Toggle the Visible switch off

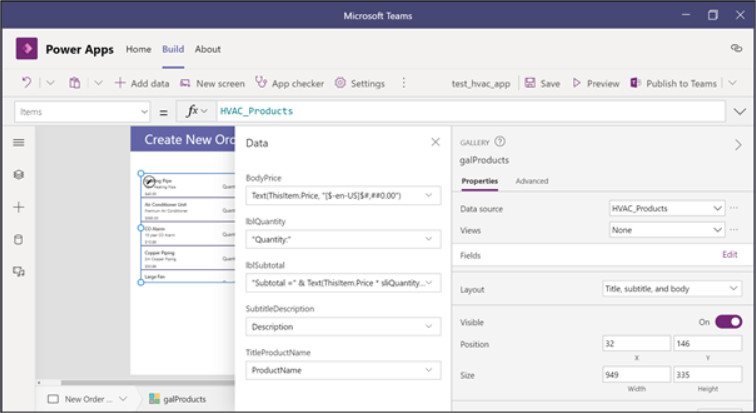pos(729,321)
